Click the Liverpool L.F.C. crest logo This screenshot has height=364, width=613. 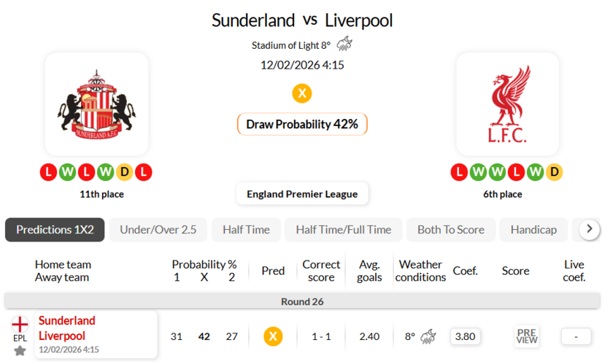508,104
